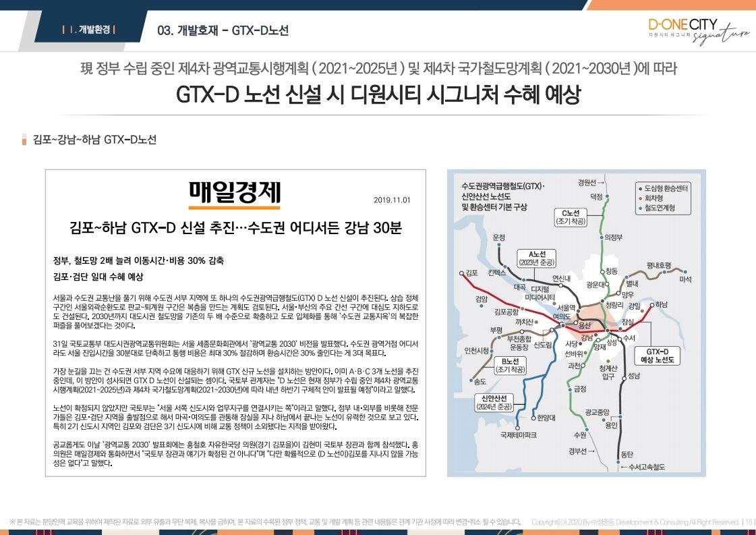
Task: Click the '회차형' legend entry
Action: coord(650,198)
